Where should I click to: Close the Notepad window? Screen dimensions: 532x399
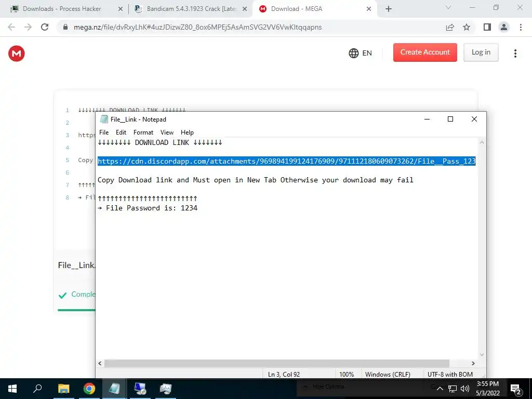click(x=474, y=119)
